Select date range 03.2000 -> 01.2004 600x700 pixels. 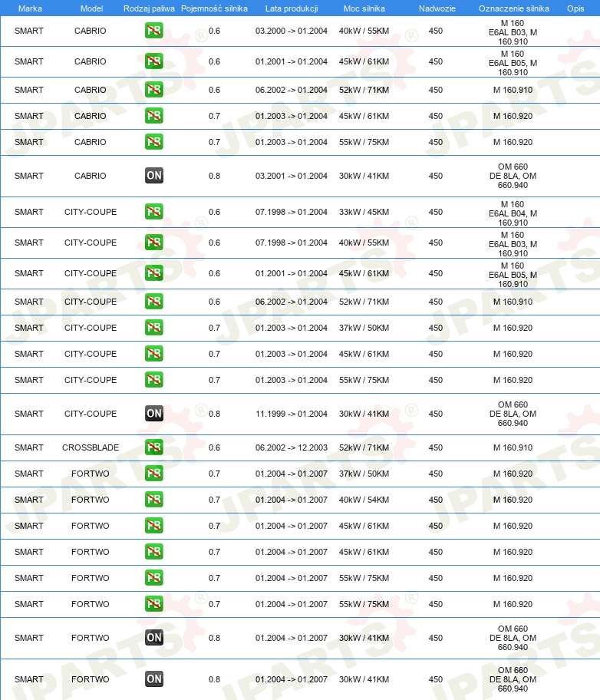pos(291,31)
